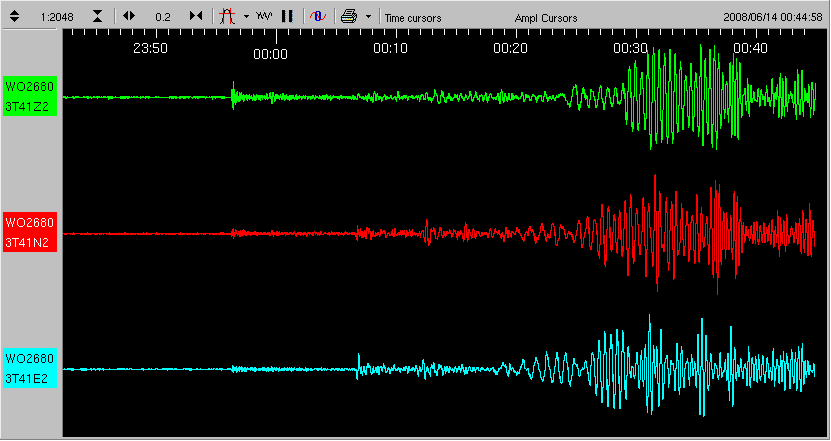Click the amplitude compress hourglass icon
The height and width of the screenshot is (441, 831).
(97, 16)
